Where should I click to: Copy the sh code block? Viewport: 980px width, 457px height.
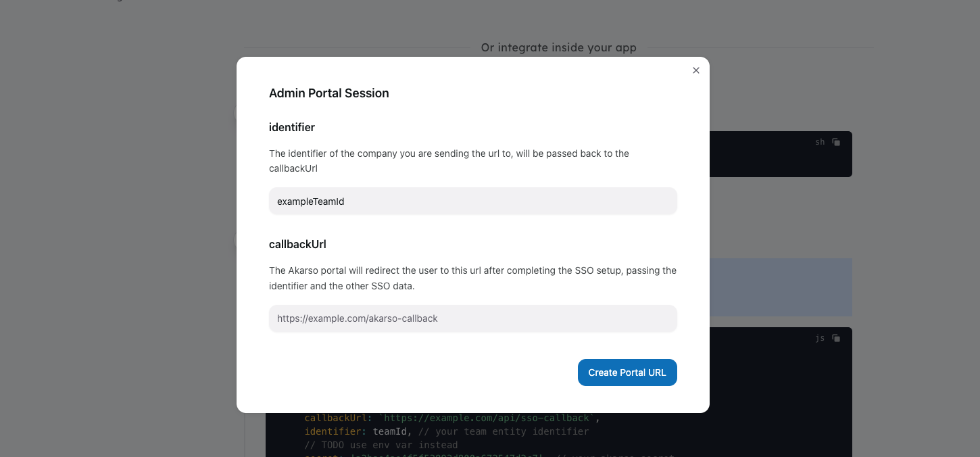(x=836, y=142)
